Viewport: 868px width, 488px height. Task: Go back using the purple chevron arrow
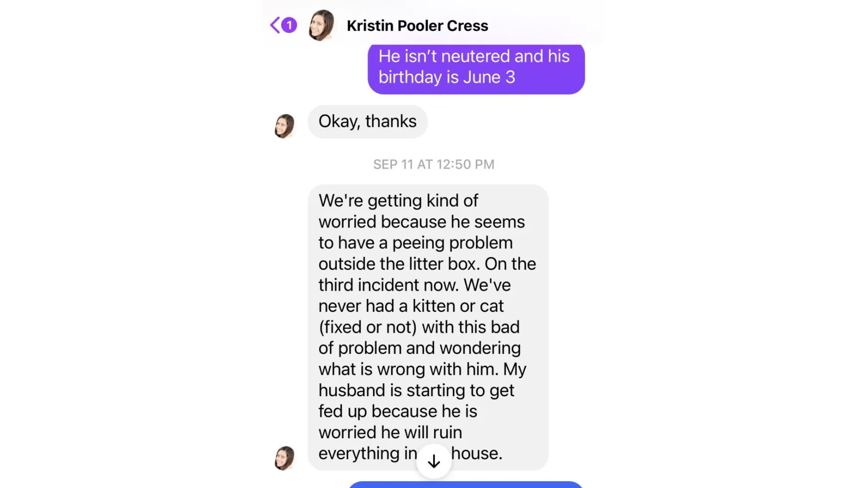[x=275, y=25]
